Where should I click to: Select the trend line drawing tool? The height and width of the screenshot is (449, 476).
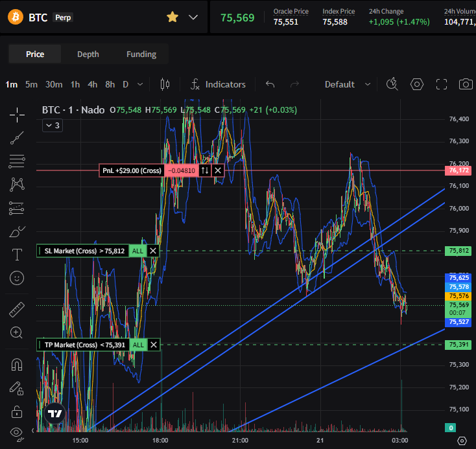point(17,138)
